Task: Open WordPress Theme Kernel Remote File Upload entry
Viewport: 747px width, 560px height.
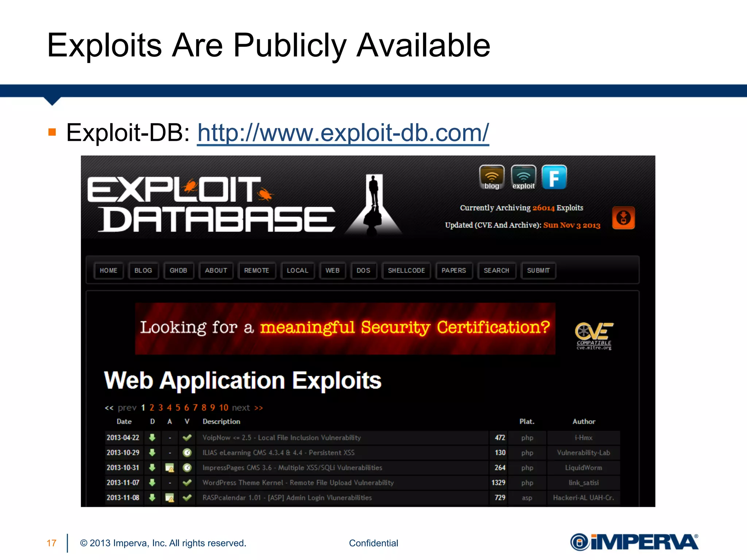Action: [298, 482]
